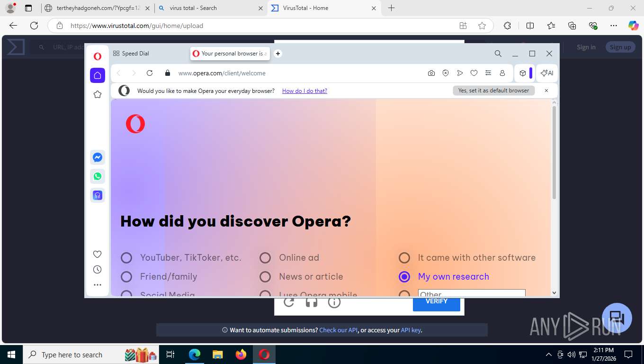The image size is (644, 364).
Task: Open WhatsApp in Opera sidebar
Action: 98,176
